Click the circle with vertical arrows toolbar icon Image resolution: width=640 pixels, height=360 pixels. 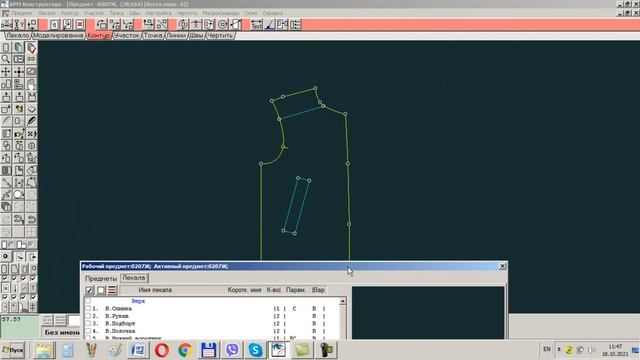tap(183, 24)
